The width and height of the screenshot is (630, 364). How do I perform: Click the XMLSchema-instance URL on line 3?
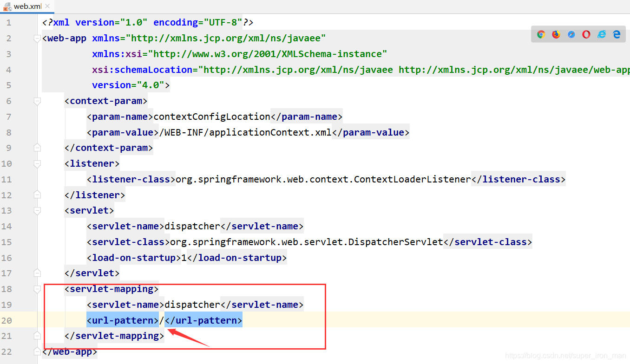[x=268, y=54]
